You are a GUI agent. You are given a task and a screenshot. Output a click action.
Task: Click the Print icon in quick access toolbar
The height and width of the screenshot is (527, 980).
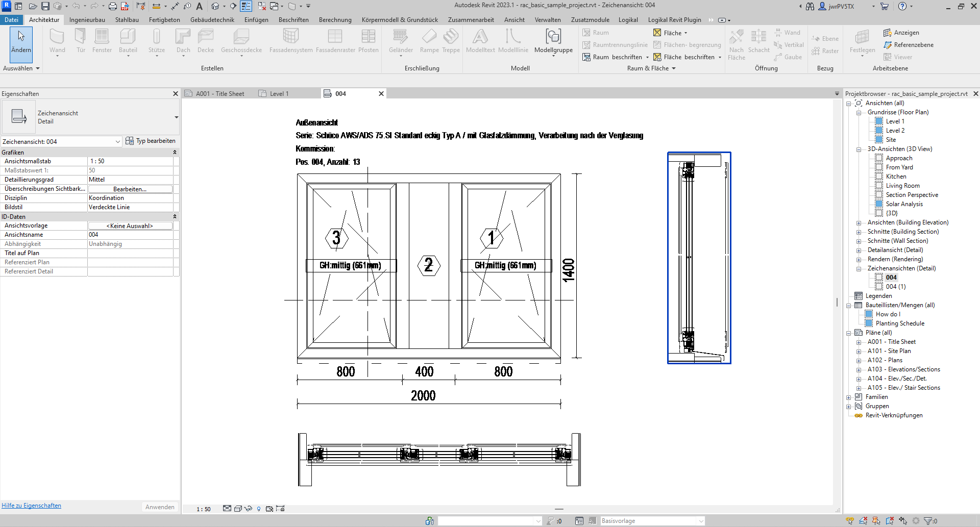coord(113,6)
